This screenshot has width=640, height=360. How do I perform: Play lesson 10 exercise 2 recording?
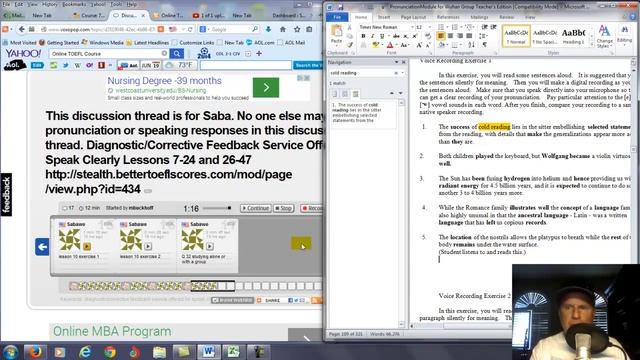[148, 247]
